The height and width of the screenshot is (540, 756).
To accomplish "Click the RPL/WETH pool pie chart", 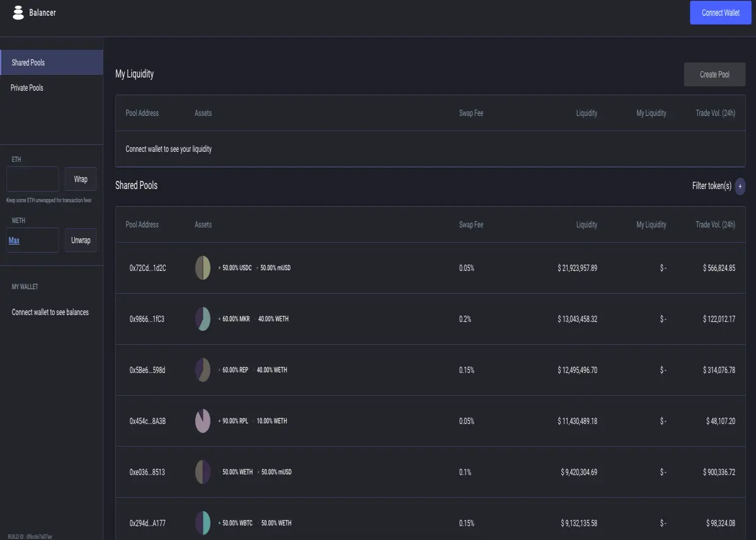I will pyautogui.click(x=203, y=421).
